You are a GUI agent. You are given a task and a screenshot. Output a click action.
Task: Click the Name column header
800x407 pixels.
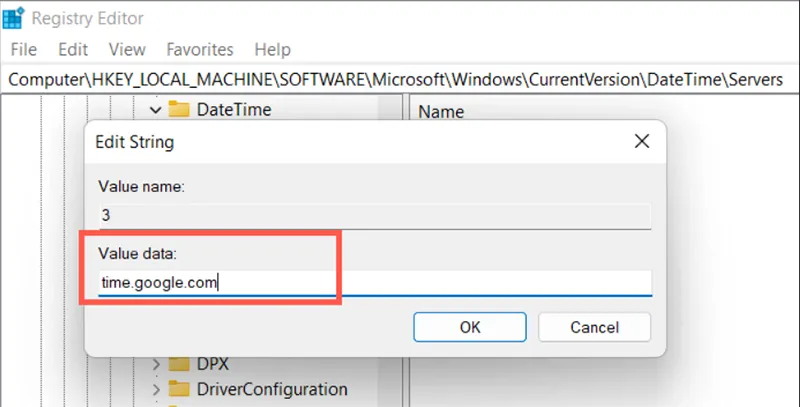[443, 112]
